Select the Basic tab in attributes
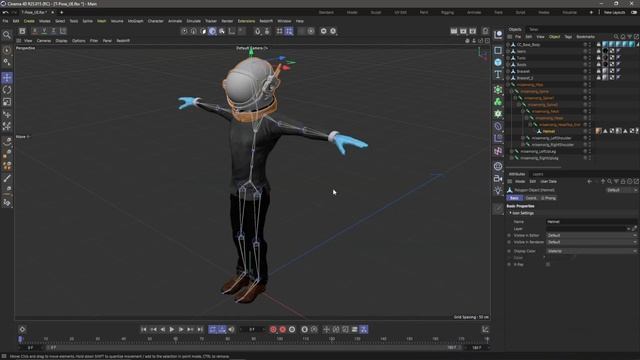Viewport: 640px width, 360px height. tap(514, 198)
